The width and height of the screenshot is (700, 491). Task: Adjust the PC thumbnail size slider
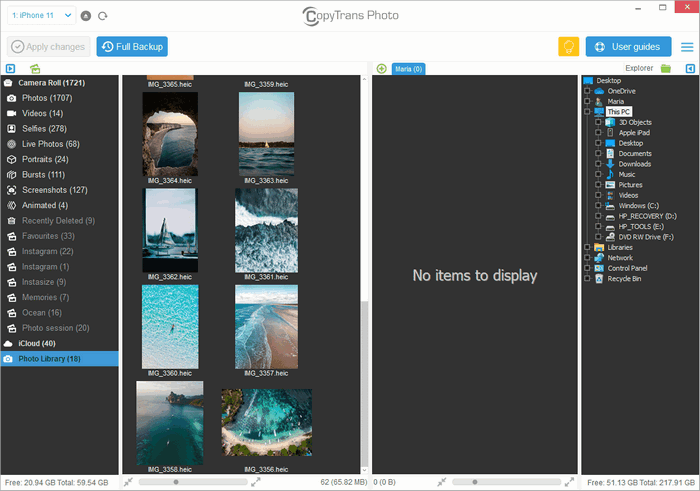[475, 482]
